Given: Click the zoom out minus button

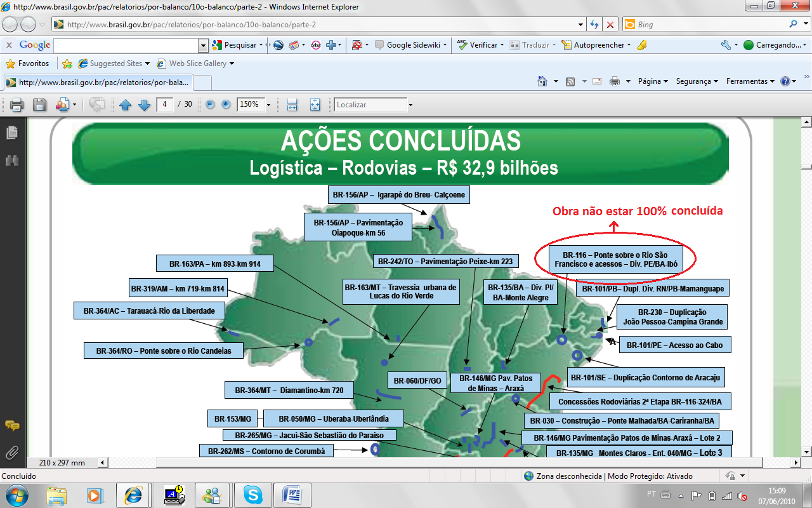Looking at the screenshot, I should tap(210, 105).
